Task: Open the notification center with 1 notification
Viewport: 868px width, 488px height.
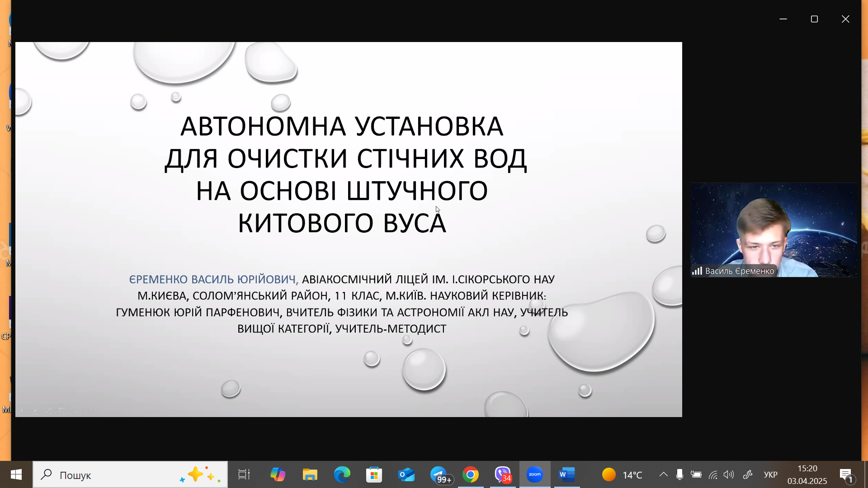Action: click(846, 475)
